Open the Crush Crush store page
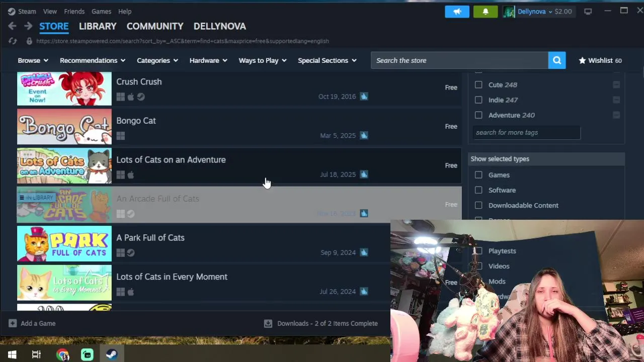Screen dimensions: 644x362 [239, 88]
